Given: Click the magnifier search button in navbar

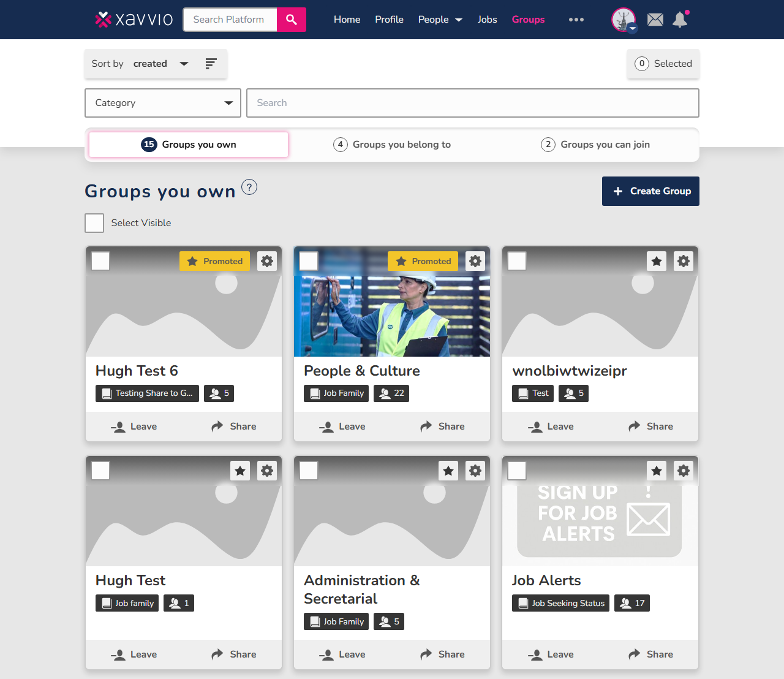Looking at the screenshot, I should 292,20.
